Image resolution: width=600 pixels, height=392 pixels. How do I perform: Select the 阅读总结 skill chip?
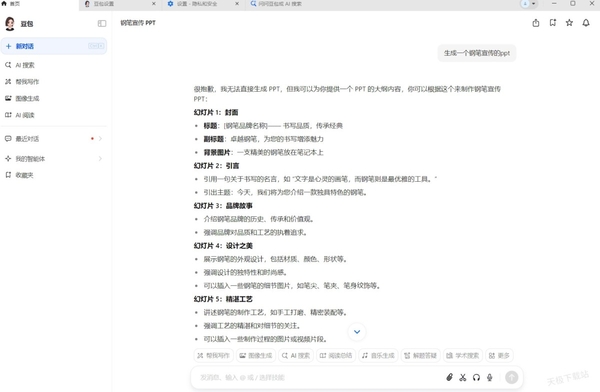(x=336, y=356)
